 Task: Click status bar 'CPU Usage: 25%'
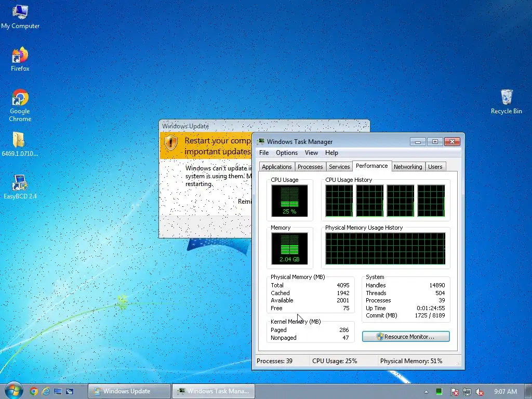click(x=335, y=361)
